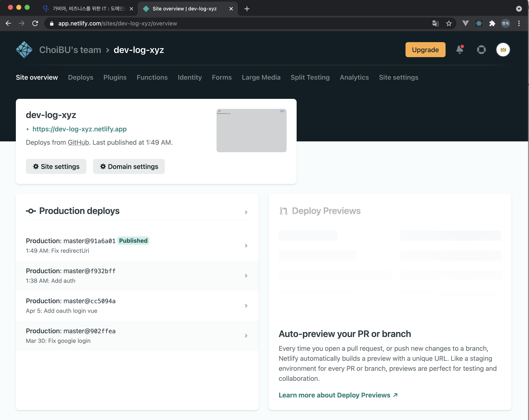Click the Google Translate icon
529x420 pixels.
(x=435, y=23)
